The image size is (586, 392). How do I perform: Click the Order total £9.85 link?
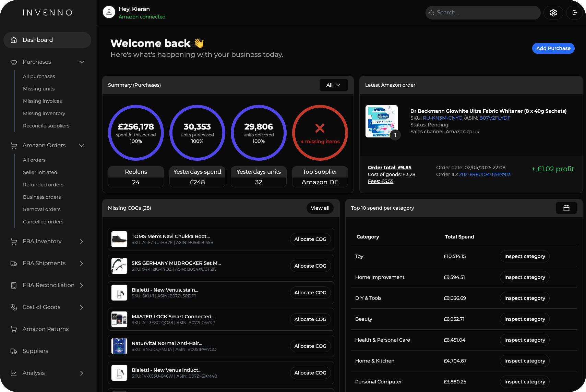click(x=390, y=168)
